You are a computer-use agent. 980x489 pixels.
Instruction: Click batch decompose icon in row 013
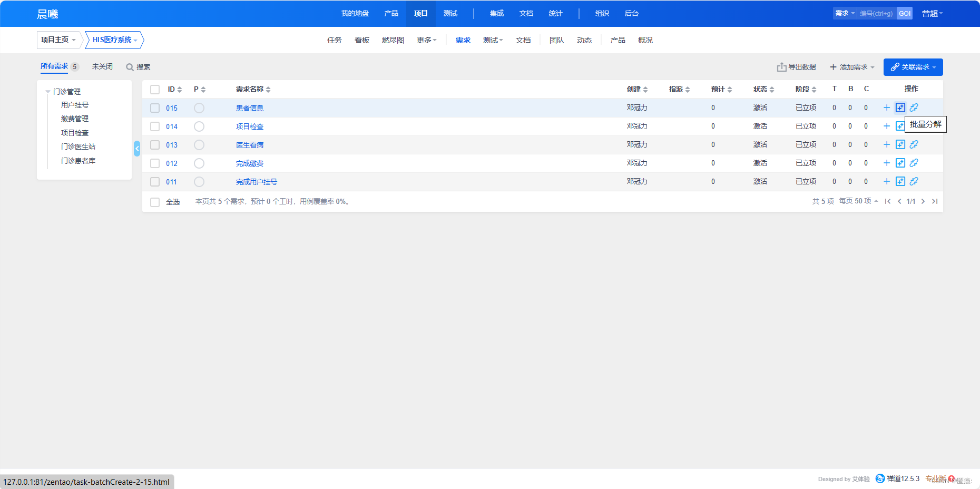click(x=900, y=144)
